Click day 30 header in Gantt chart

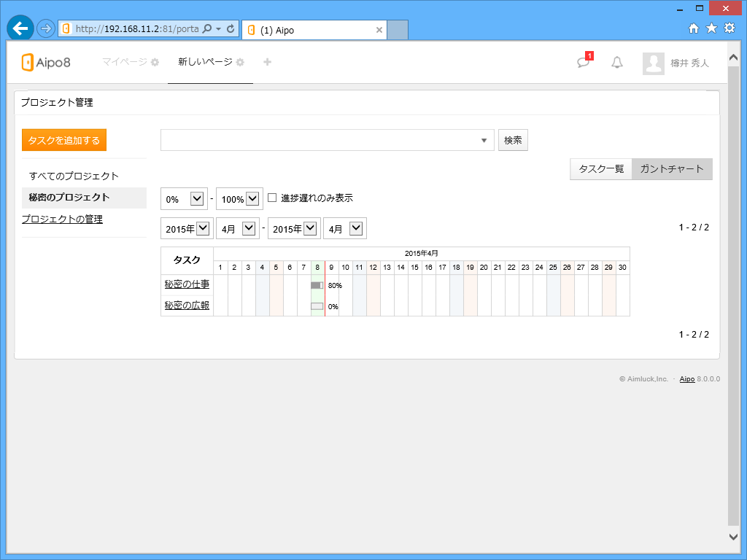pyautogui.click(x=622, y=268)
